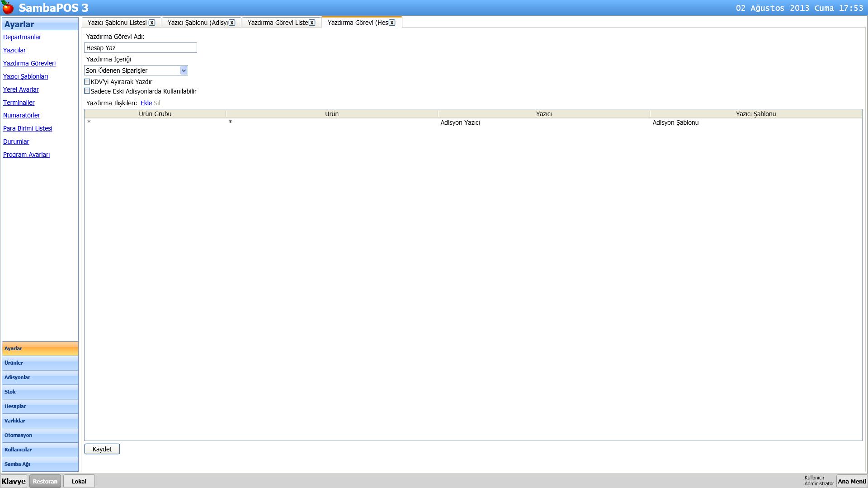Close the Yazdırma Görevi (Hesap) tab
868x488 pixels.
(x=392, y=23)
